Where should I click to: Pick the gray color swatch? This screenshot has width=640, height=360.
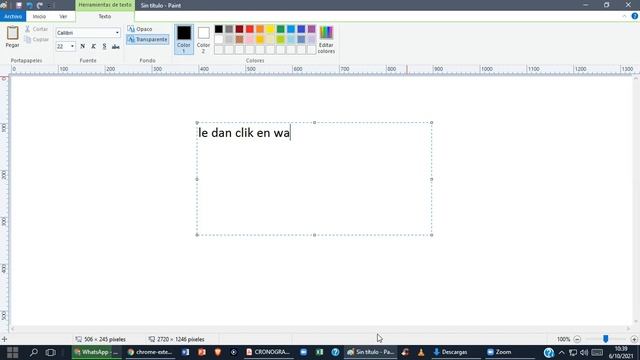pyautogui.click(x=229, y=29)
